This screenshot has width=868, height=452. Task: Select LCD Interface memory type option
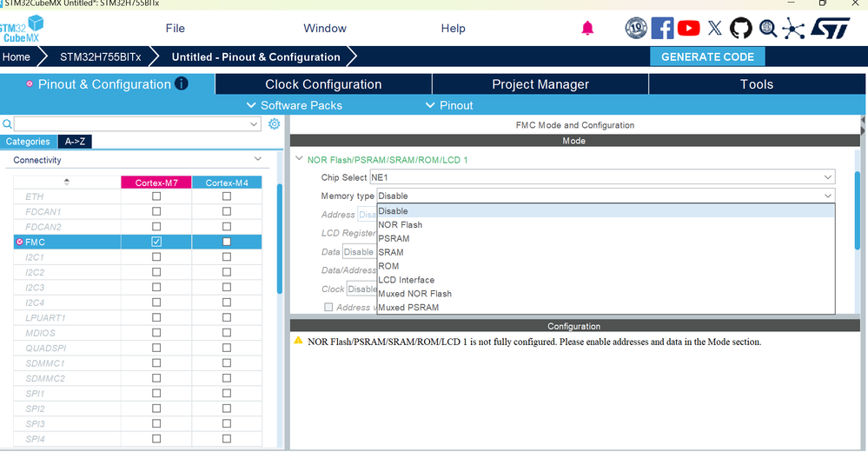606,280
